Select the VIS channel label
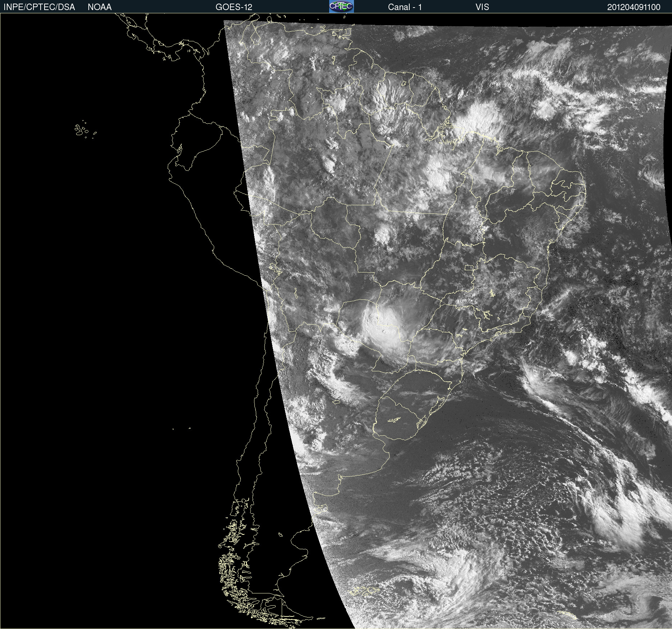Screen dimensions: 672x629 point(482,7)
